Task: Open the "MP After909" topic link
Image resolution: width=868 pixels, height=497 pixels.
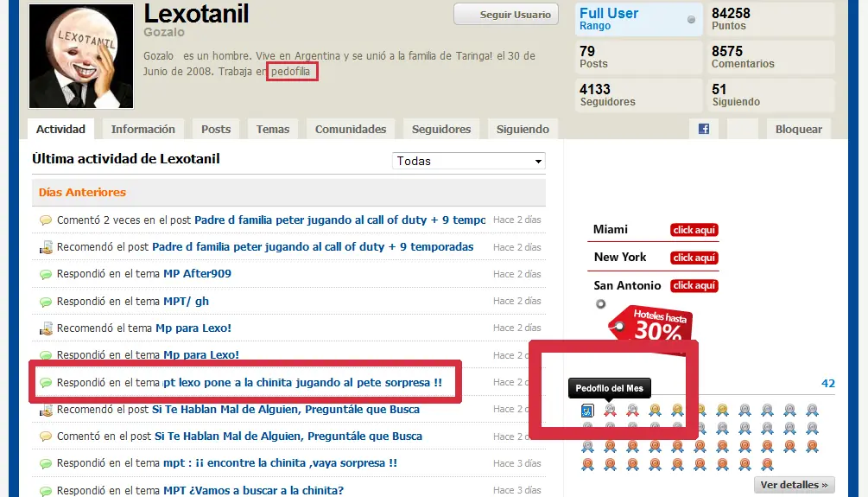Action: 197,274
